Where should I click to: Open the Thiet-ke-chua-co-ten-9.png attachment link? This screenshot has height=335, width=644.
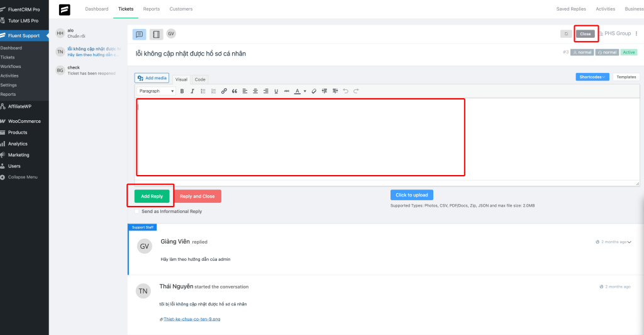[x=192, y=319]
